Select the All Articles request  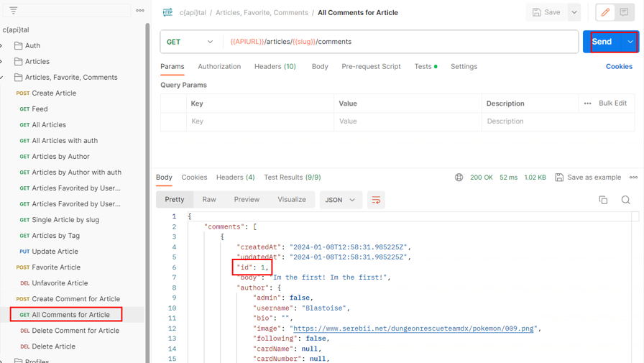pyautogui.click(x=49, y=125)
